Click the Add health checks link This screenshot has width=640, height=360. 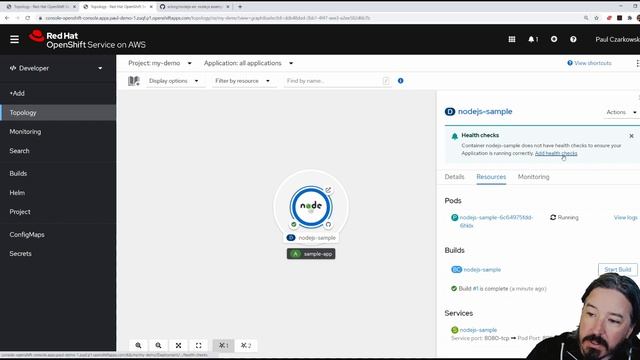pyautogui.click(x=556, y=153)
